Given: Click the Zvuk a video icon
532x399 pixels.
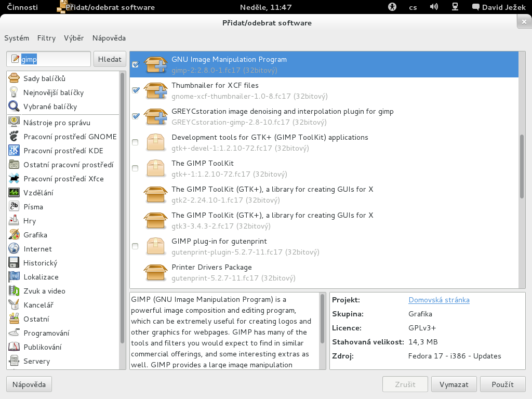Looking at the screenshot, I should point(14,291).
